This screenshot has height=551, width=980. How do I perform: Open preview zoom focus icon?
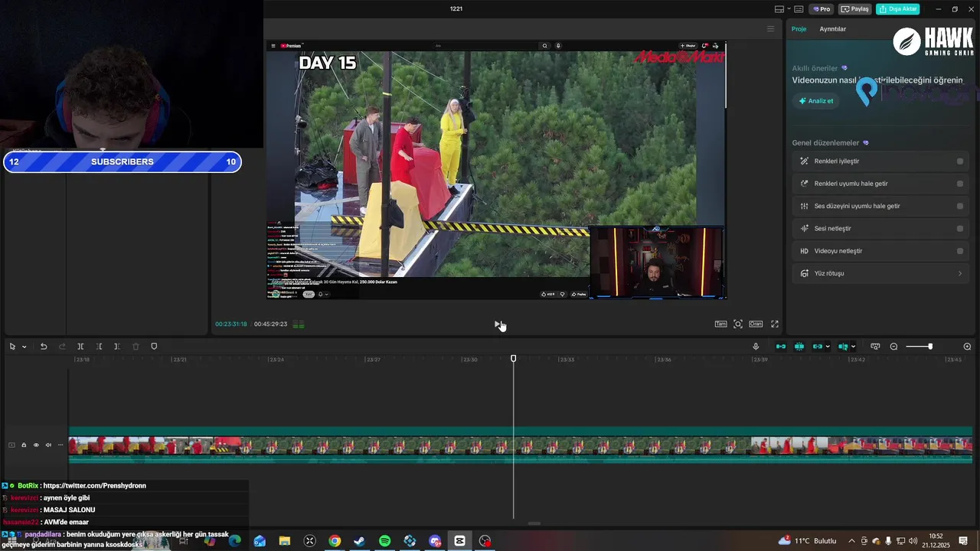738,324
